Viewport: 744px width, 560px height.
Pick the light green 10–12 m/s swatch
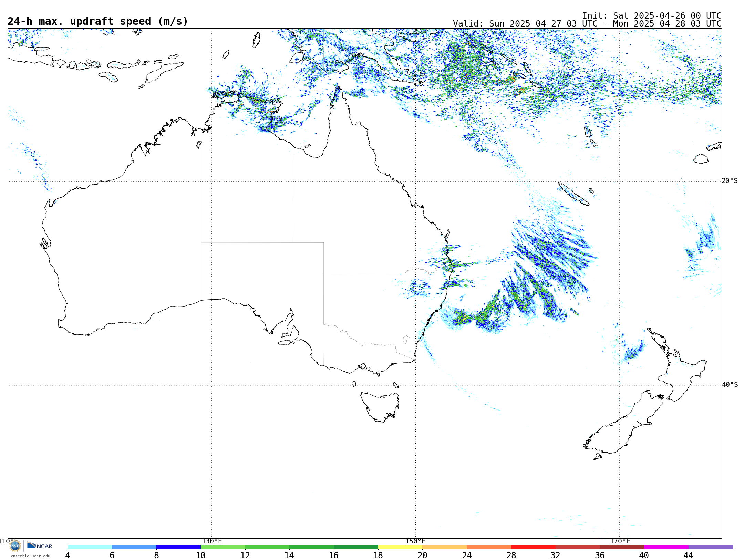[223, 547]
